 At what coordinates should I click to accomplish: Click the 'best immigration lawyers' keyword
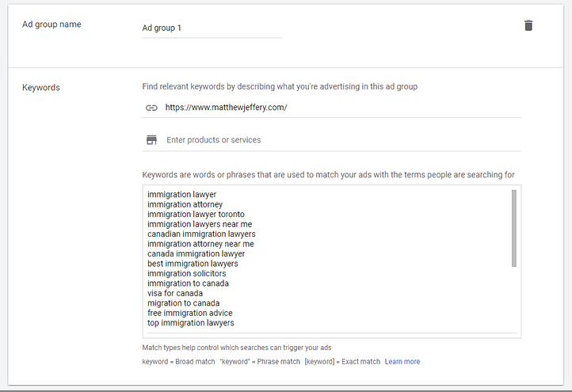pyautogui.click(x=193, y=264)
